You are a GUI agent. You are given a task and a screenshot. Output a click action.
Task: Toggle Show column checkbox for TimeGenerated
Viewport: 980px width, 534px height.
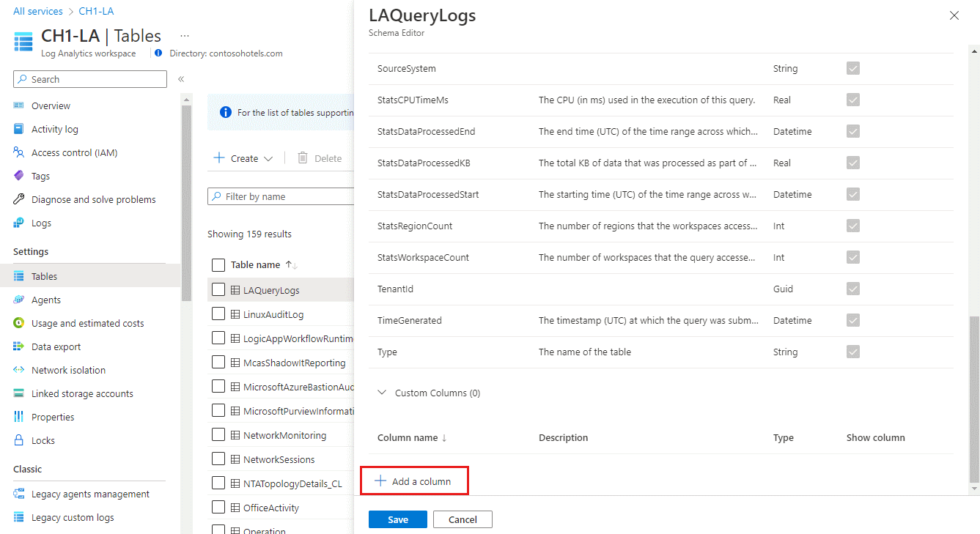pos(852,320)
